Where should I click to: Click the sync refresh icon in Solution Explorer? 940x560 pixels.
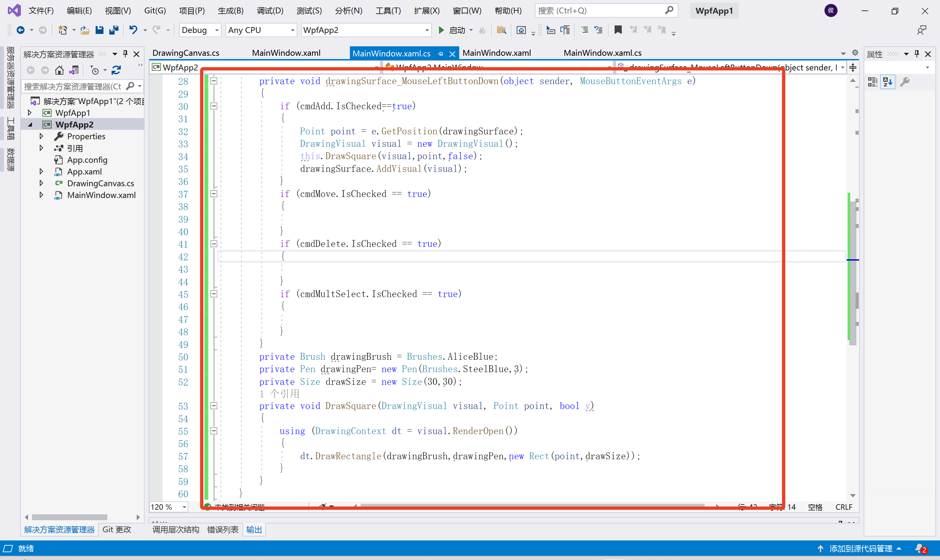pyautogui.click(x=116, y=70)
